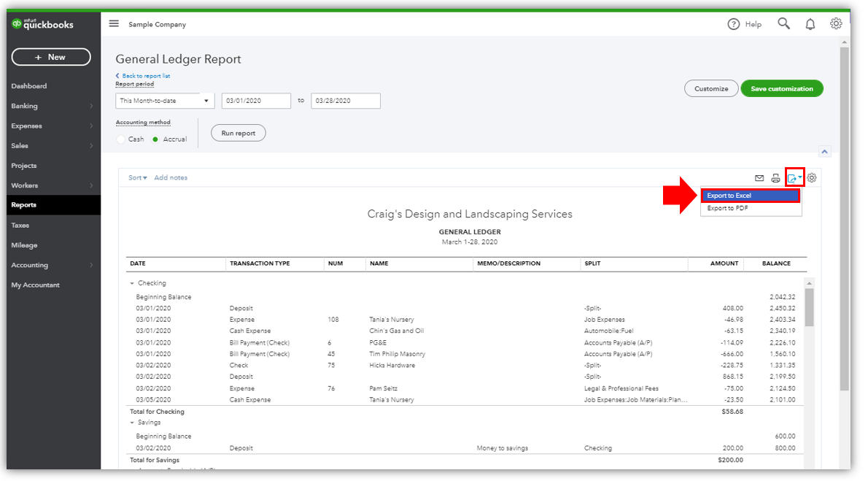
Task: Collapse the Savings account section
Action: pyautogui.click(x=132, y=423)
